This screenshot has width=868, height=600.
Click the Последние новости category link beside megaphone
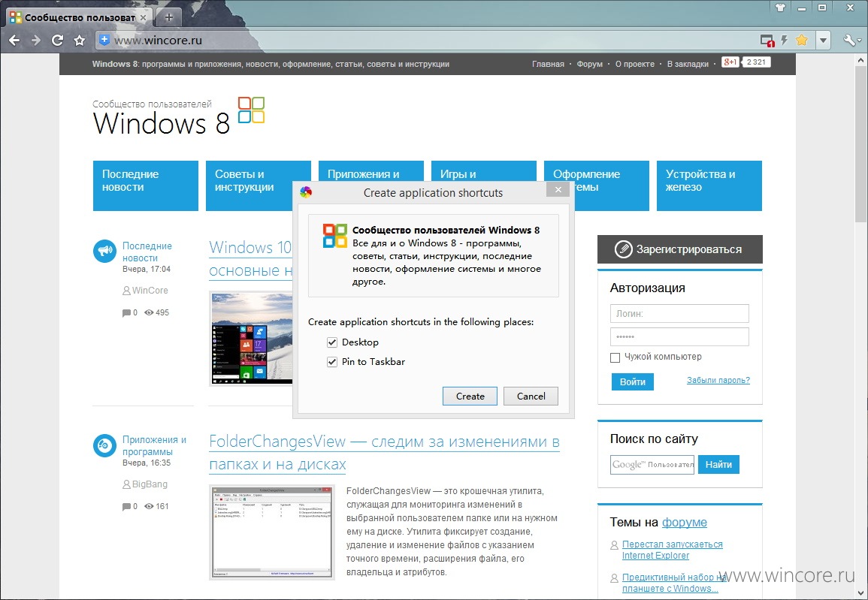point(147,252)
